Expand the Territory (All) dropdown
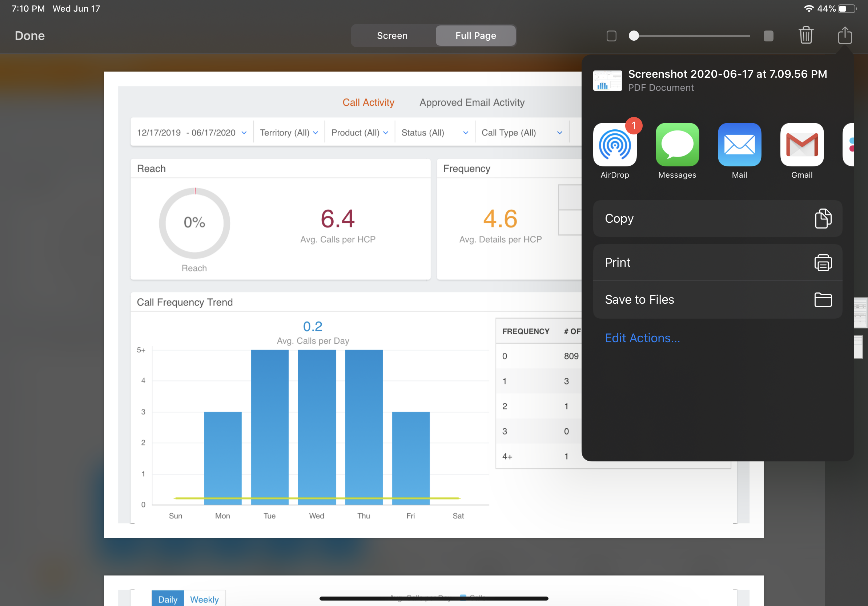 pos(289,133)
